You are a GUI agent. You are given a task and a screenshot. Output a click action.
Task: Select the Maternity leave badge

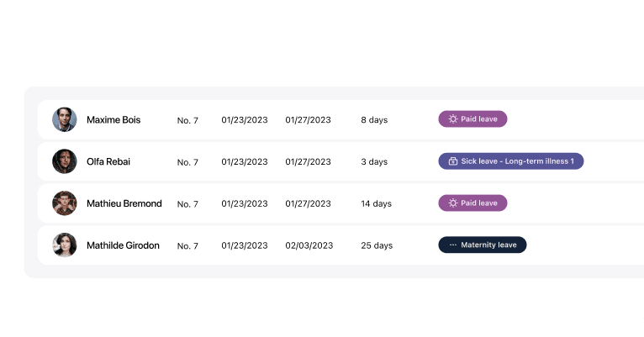click(483, 245)
